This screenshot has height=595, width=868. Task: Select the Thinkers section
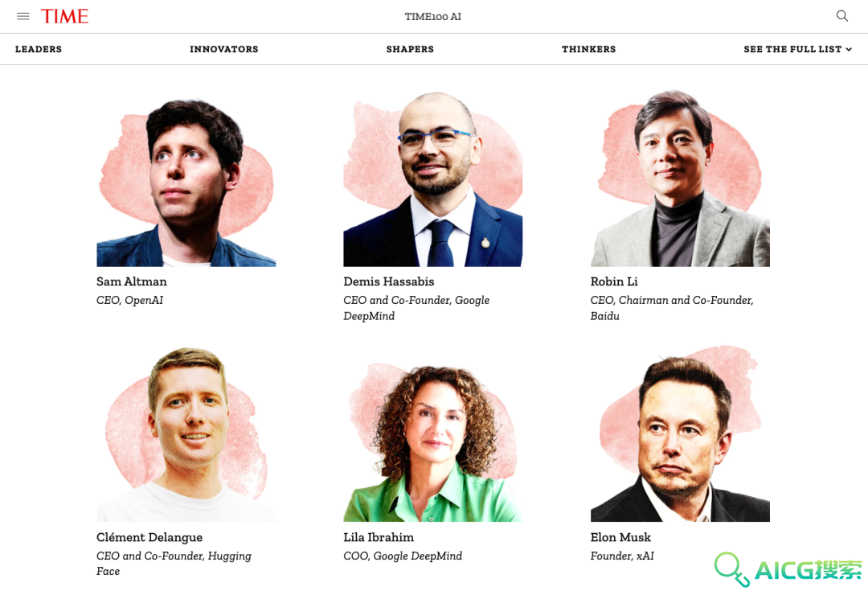(588, 49)
